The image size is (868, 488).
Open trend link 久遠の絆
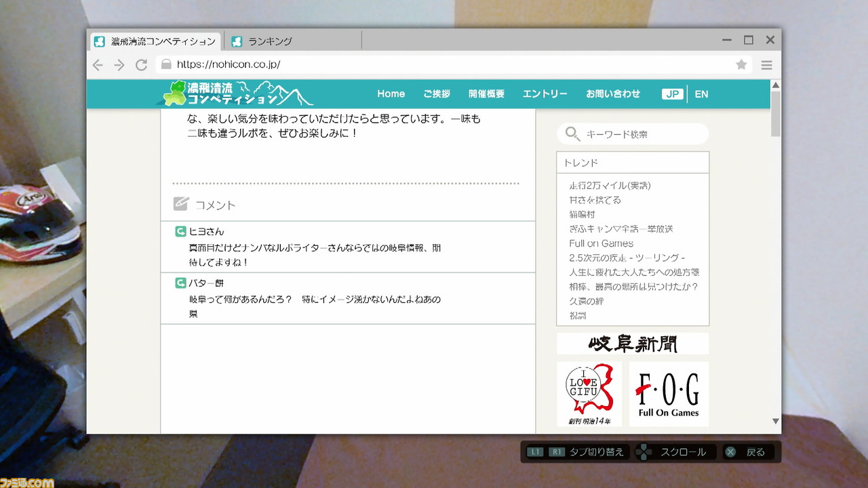[x=586, y=301]
